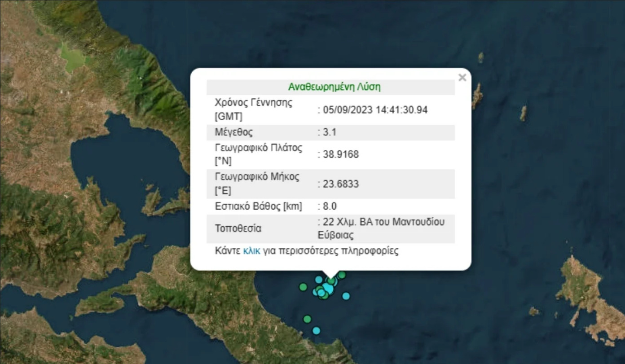Select the green marker northeast of the popup pointer

tap(342, 275)
